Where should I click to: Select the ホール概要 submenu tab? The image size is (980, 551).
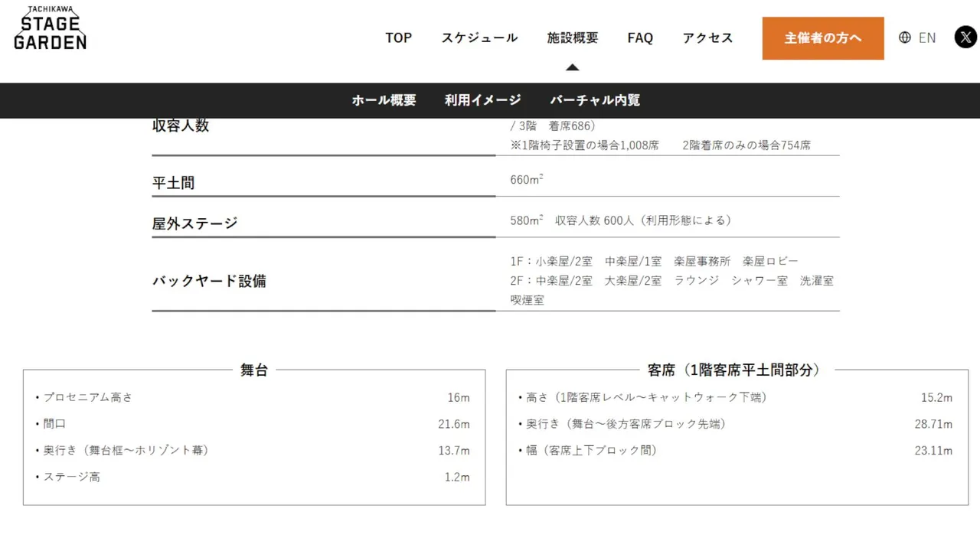[x=384, y=100]
